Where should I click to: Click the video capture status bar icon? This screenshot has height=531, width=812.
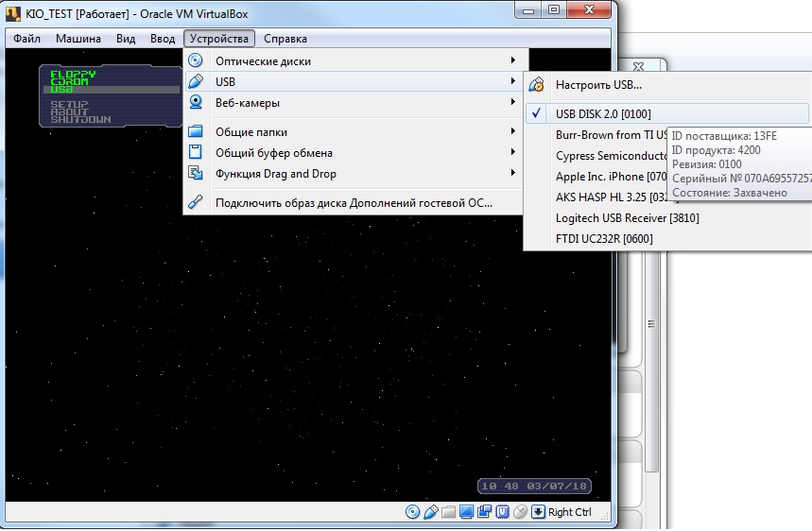484,512
